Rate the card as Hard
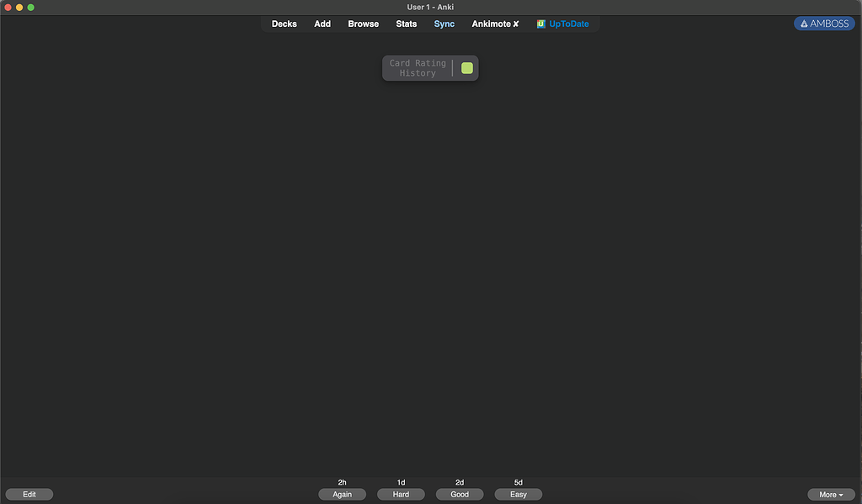The image size is (862, 504). (x=401, y=494)
